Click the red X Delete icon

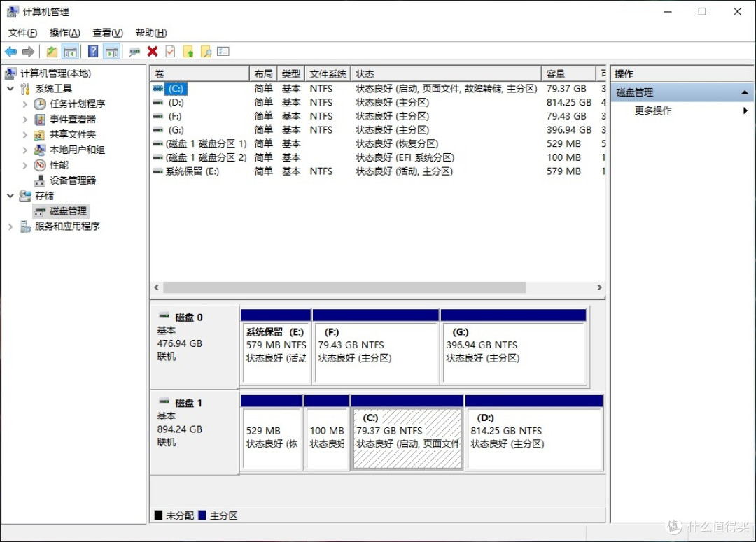click(x=153, y=52)
